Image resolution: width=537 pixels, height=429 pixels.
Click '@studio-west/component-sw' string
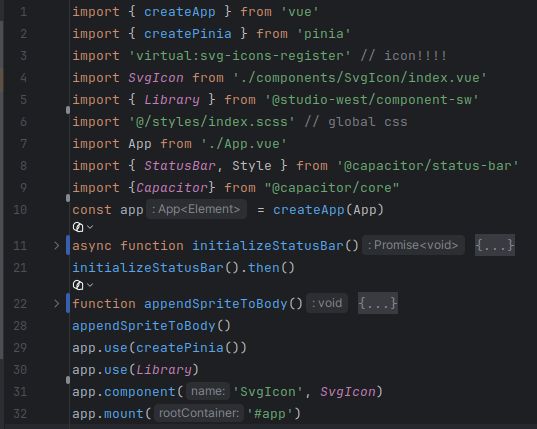coord(372,100)
